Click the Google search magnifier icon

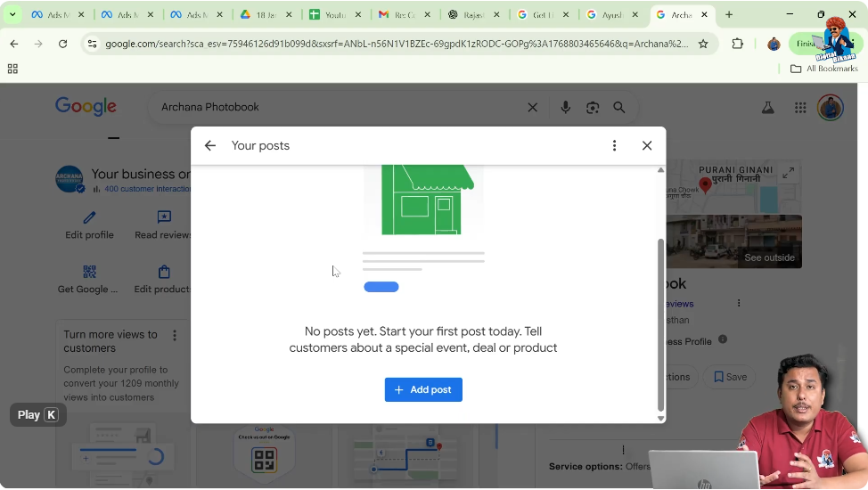point(618,108)
